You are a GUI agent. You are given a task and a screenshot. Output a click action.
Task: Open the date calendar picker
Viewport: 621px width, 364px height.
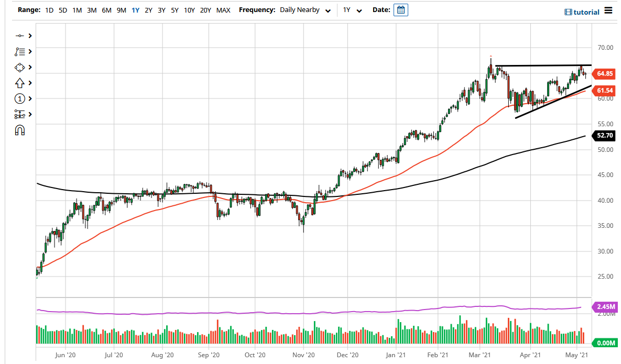coord(400,9)
